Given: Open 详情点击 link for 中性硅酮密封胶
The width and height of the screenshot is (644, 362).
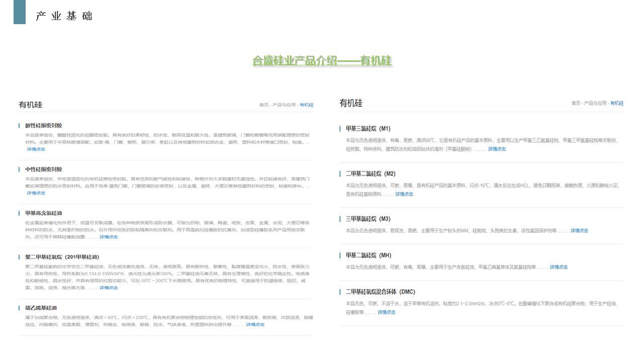Looking at the screenshot, I should (36, 193).
